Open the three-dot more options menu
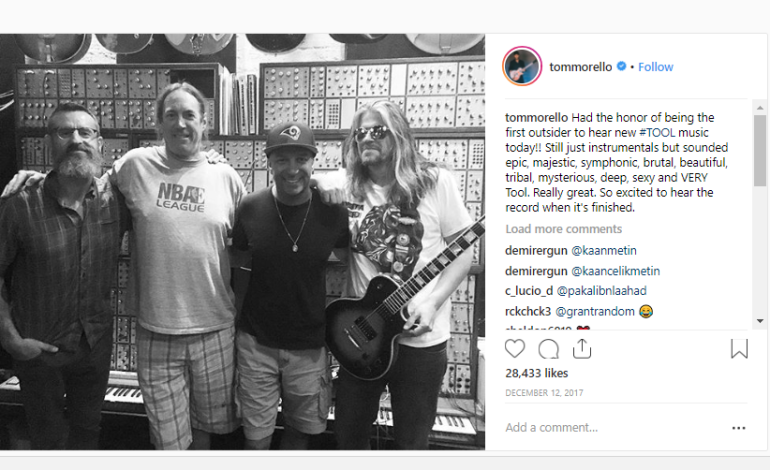The width and height of the screenshot is (770, 470). [x=739, y=428]
